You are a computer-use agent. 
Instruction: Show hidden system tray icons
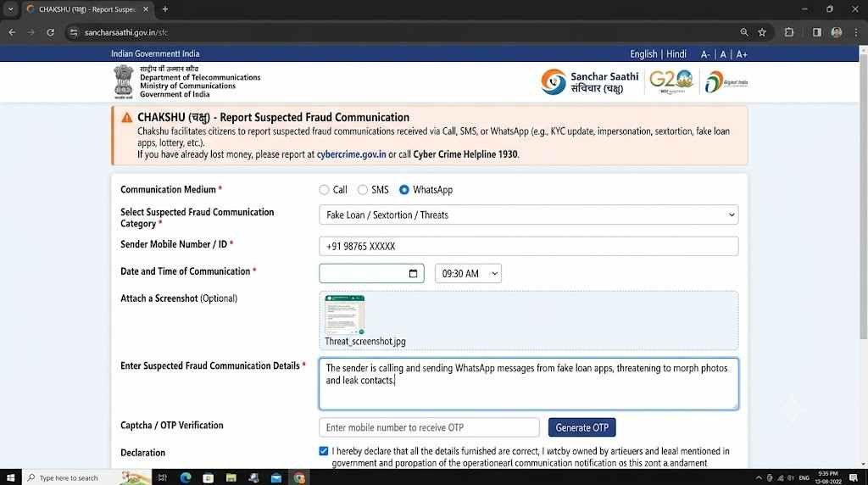(x=759, y=477)
